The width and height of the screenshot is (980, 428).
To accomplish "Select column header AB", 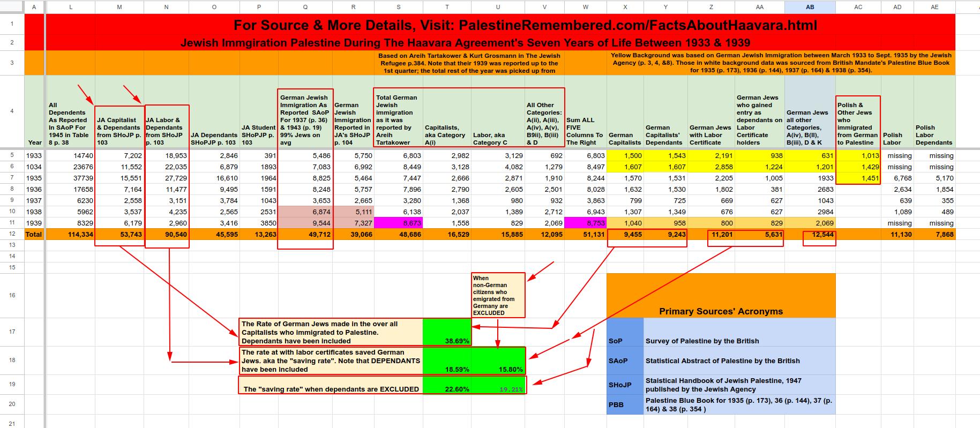I will click(810, 7).
